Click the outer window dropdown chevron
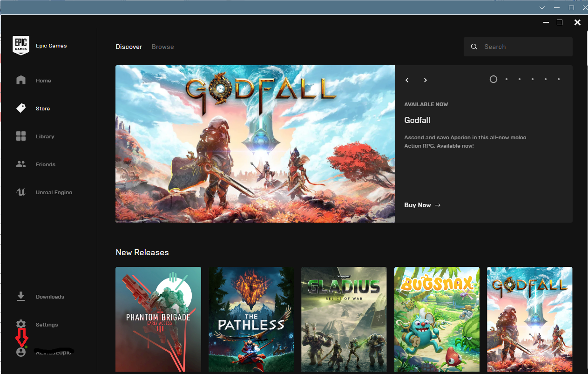Screen dimensions: 588x374 click(542, 8)
